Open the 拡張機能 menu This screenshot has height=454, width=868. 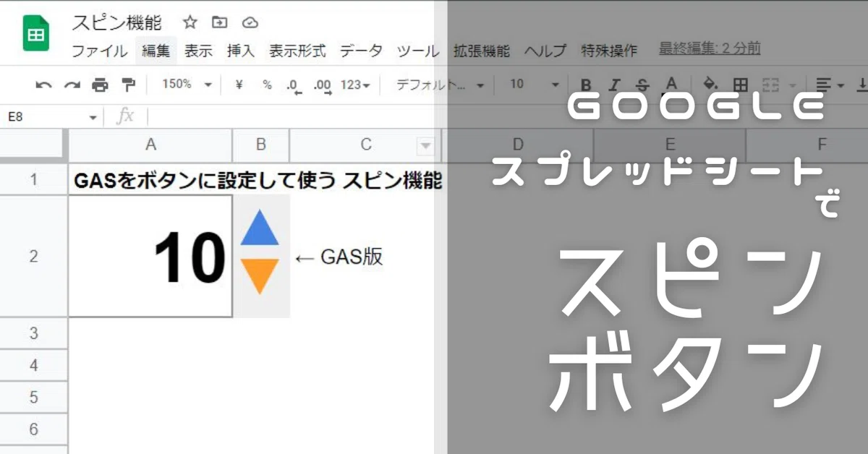[482, 51]
